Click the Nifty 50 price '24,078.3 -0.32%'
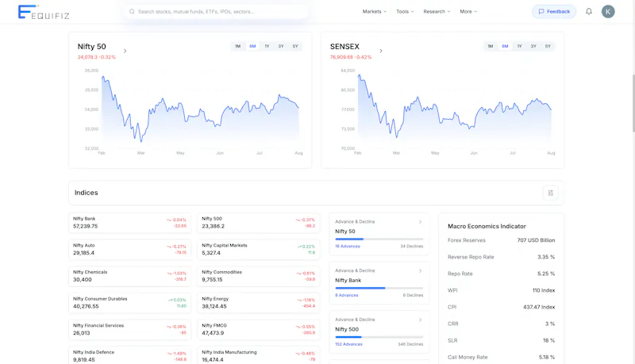 point(96,57)
